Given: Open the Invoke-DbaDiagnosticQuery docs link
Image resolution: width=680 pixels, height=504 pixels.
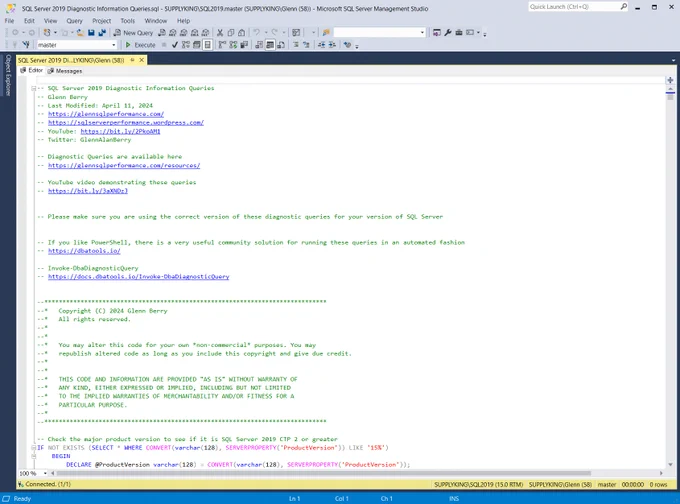Looking at the screenshot, I should tap(138, 277).
